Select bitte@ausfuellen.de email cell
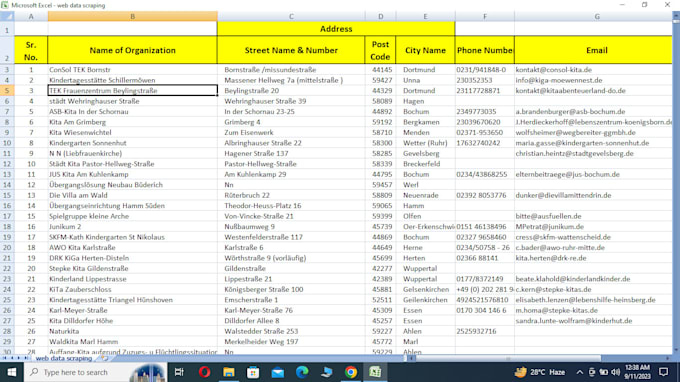The width and height of the screenshot is (680, 382). click(x=593, y=216)
